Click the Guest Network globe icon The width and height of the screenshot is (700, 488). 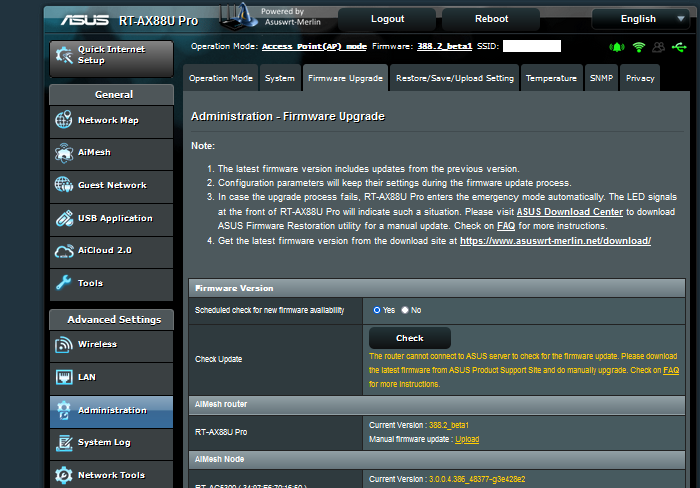pos(64,184)
